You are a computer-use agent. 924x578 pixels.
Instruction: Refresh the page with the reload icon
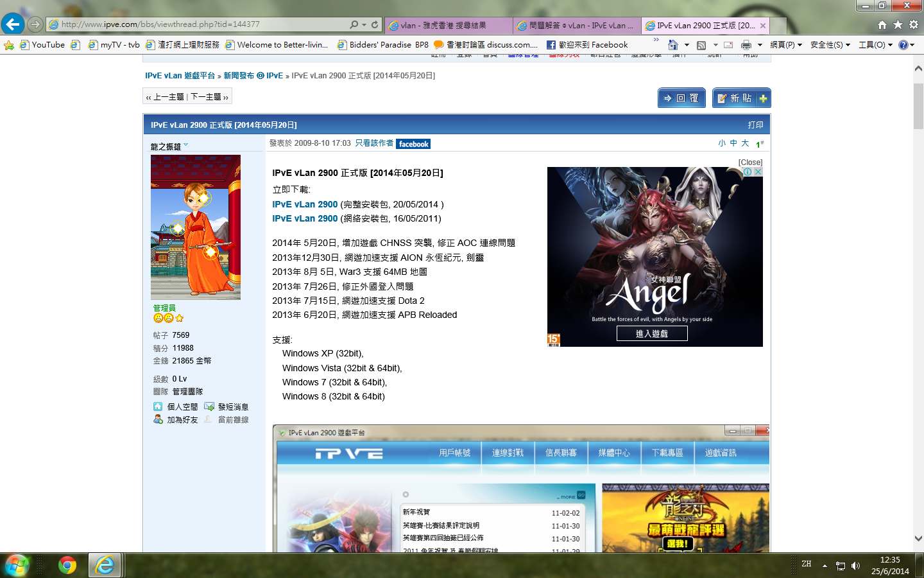(x=375, y=24)
